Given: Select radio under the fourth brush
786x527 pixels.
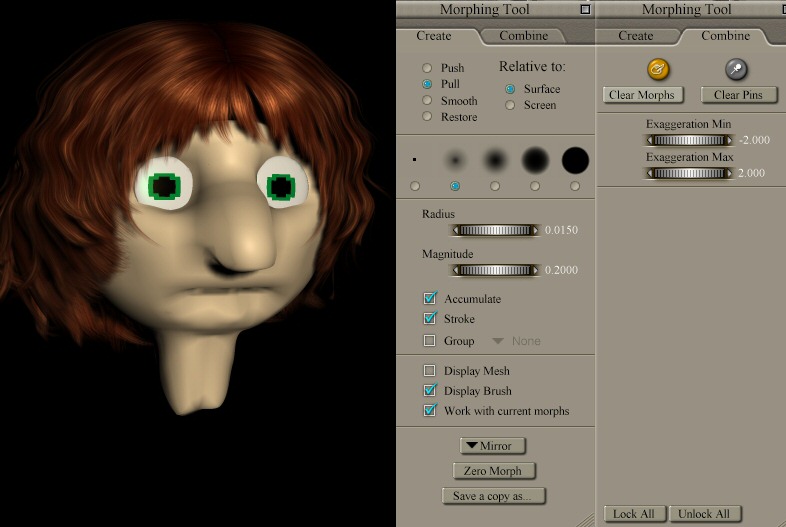Looking at the screenshot, I should tap(535, 186).
